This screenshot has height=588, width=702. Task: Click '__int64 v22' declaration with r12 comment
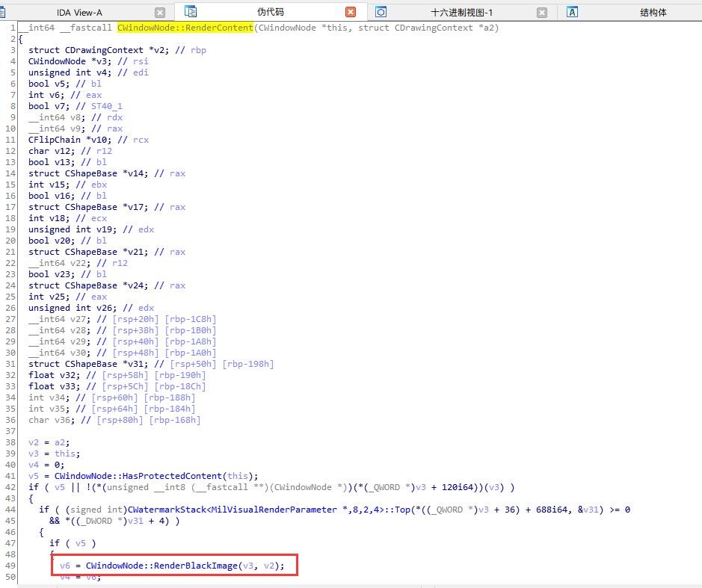pyautogui.click(x=78, y=263)
